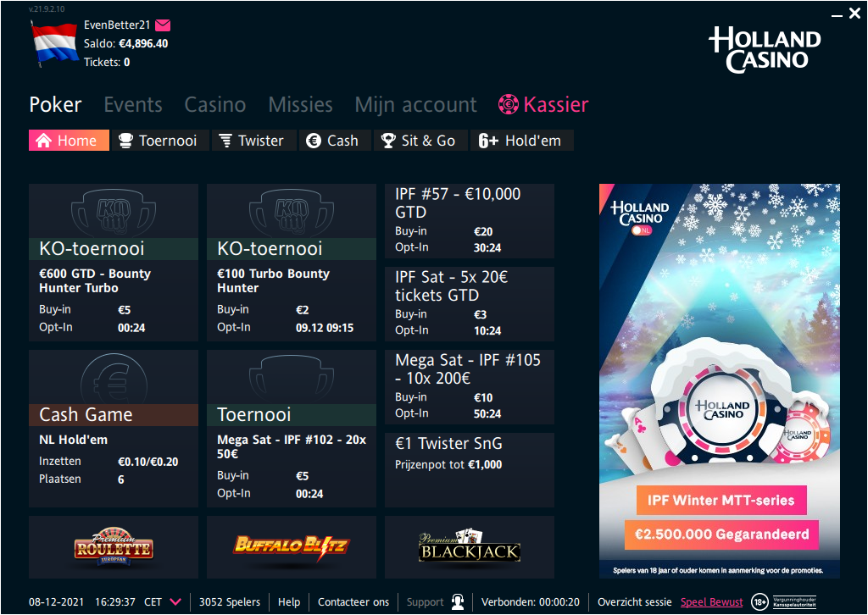Click Contacteer ons in status bar
The height and width of the screenshot is (615, 868).
coord(353,602)
